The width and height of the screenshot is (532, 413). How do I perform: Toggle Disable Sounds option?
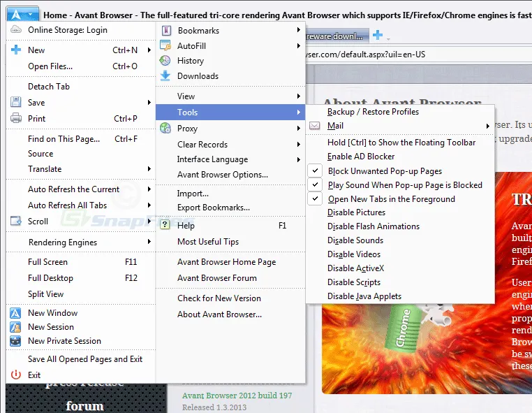(355, 240)
